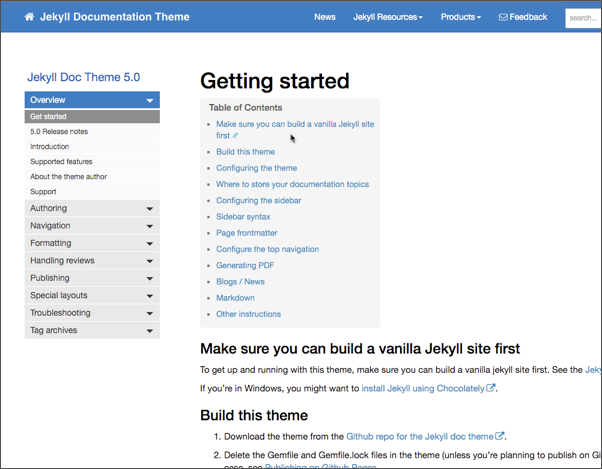
Task: Jump to Blogs / News link
Action: 240,281
